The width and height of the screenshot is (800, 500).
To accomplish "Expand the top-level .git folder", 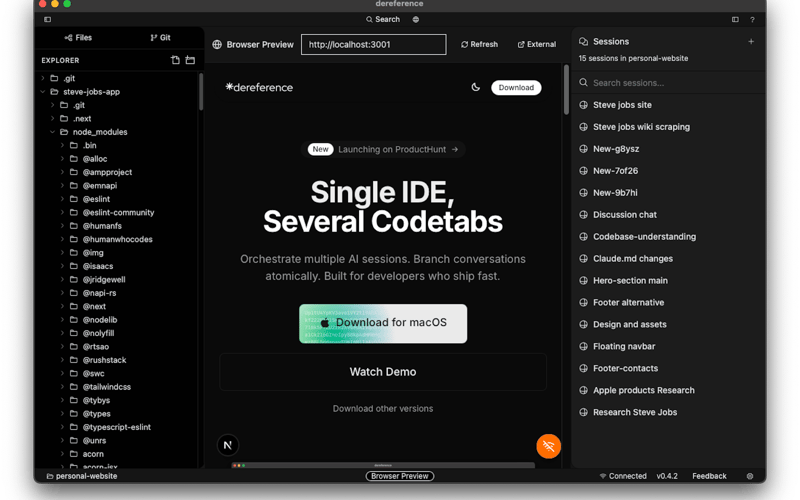I will click(x=43, y=78).
